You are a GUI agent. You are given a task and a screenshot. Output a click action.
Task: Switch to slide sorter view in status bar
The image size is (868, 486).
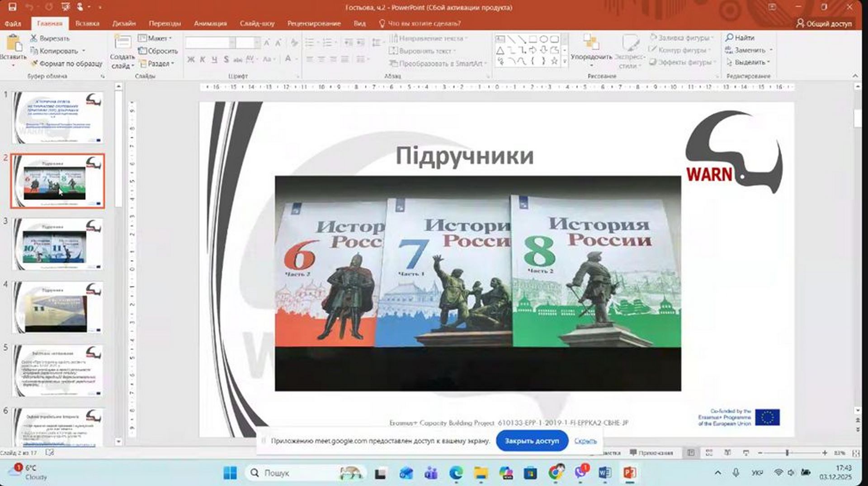point(709,453)
